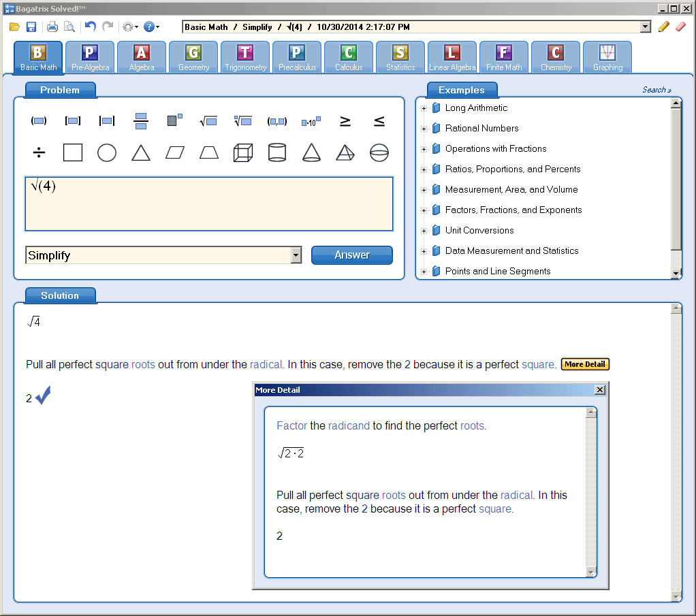Choose the triangle shape
This screenshot has height=616, width=696.
tap(141, 152)
